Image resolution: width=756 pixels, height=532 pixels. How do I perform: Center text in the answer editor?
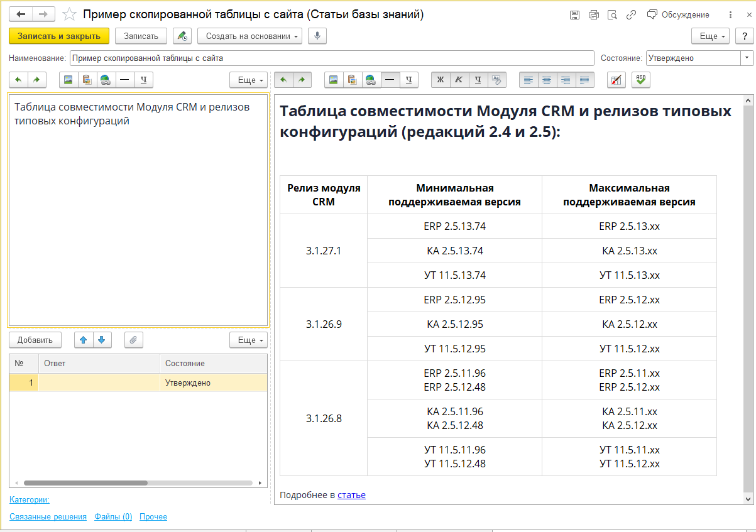[x=547, y=80]
